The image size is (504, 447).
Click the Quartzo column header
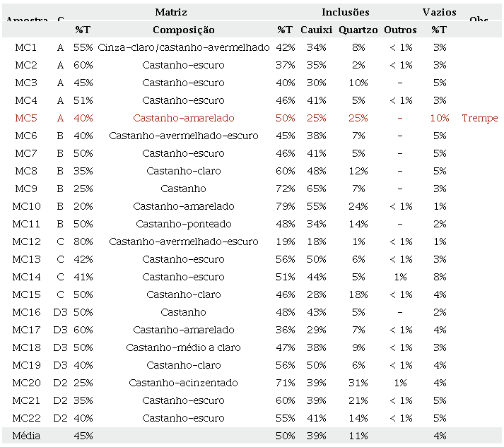pos(358,30)
